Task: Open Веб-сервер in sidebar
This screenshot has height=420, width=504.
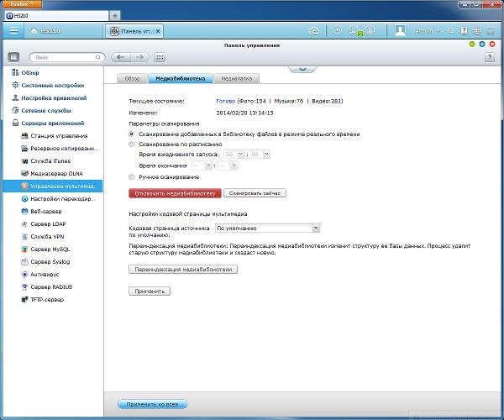Action: (41, 211)
